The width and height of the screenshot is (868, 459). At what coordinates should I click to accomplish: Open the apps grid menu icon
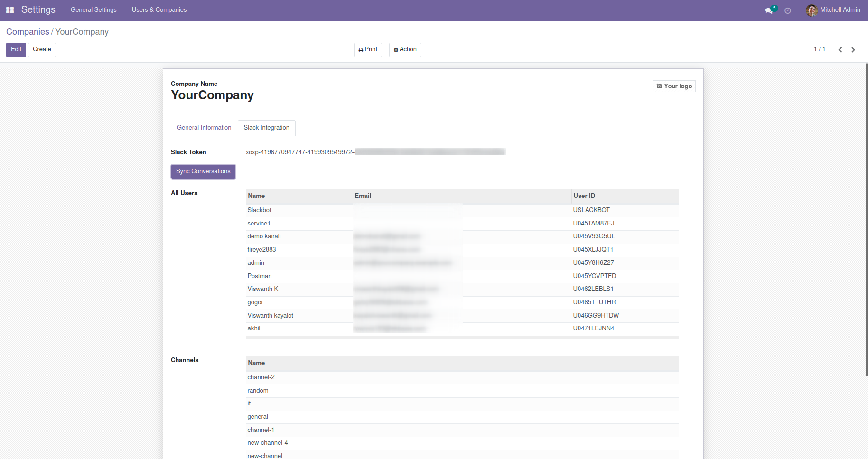coord(10,10)
